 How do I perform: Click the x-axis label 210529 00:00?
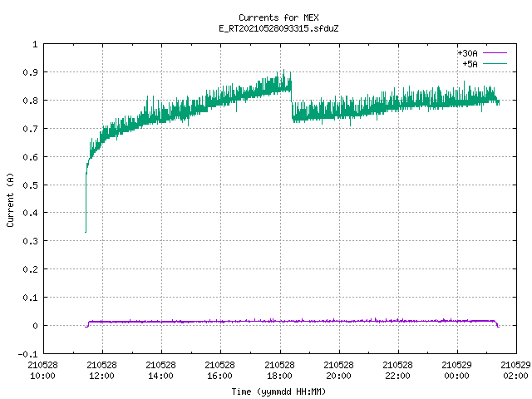(456, 371)
